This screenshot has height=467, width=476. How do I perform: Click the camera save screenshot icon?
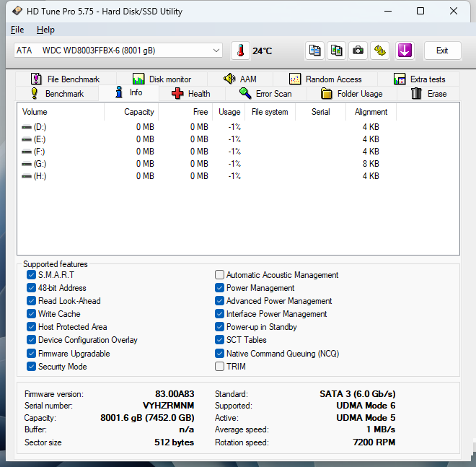pos(358,51)
